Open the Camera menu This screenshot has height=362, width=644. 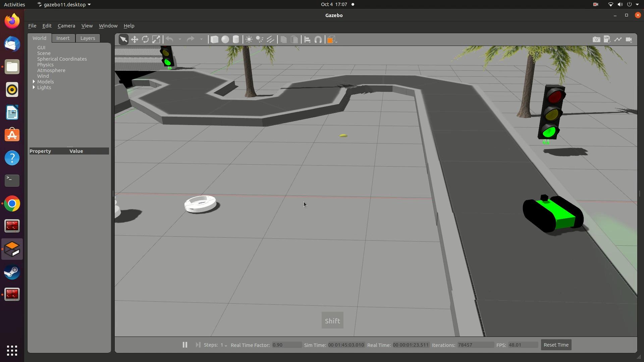66,26
